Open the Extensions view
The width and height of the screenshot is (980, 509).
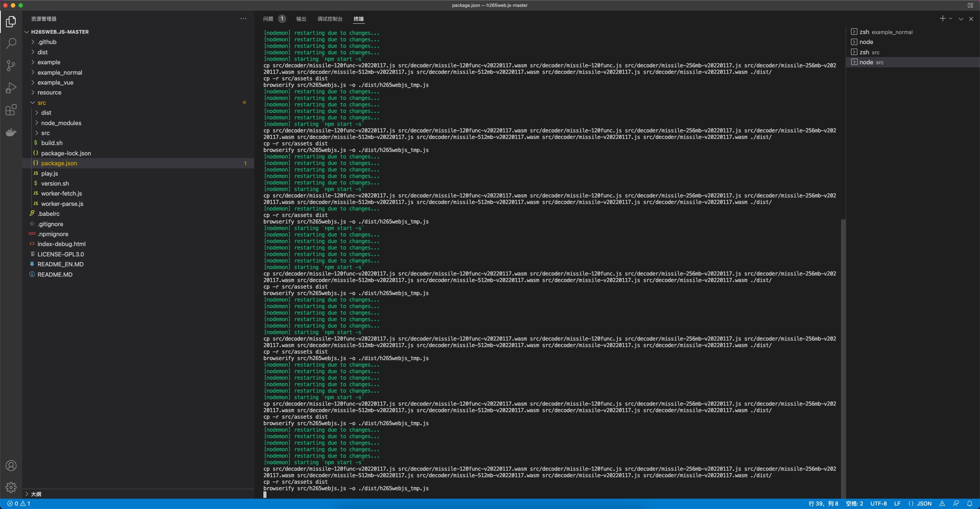pos(11,110)
